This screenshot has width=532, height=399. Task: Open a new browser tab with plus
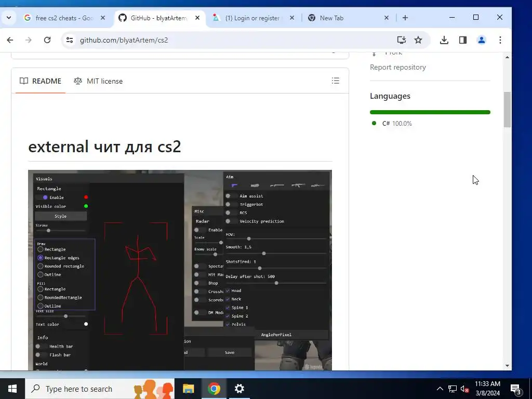[405, 18]
